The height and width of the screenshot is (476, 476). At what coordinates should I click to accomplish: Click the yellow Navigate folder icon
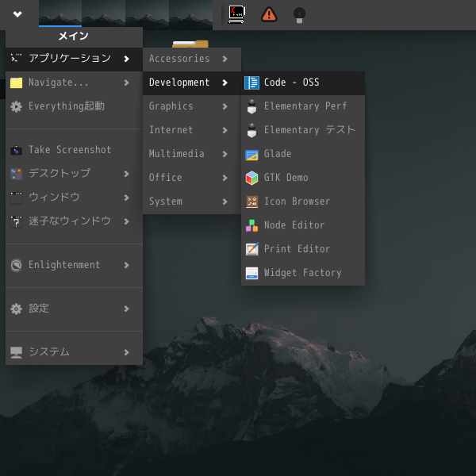point(16,83)
